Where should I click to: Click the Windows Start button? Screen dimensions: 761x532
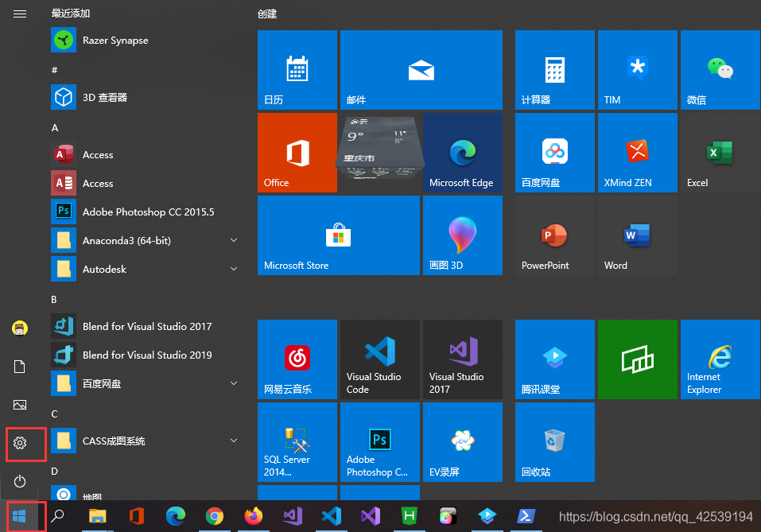pos(19,516)
